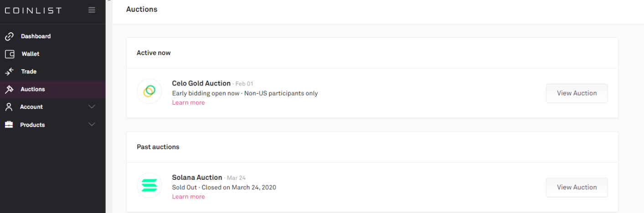Image resolution: width=644 pixels, height=213 pixels.
Task: Go to the Trade menu item
Action: tap(29, 71)
